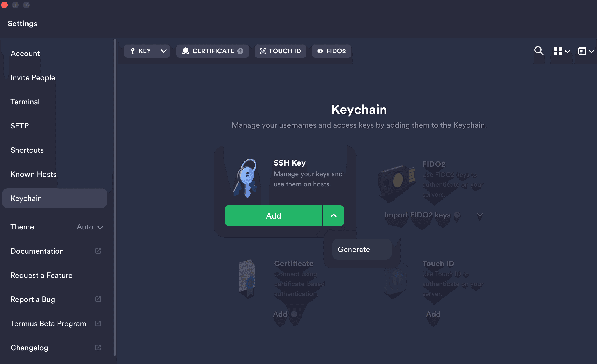Click the Touch ID tab icon at top
This screenshot has width=597, height=364.
(263, 51)
